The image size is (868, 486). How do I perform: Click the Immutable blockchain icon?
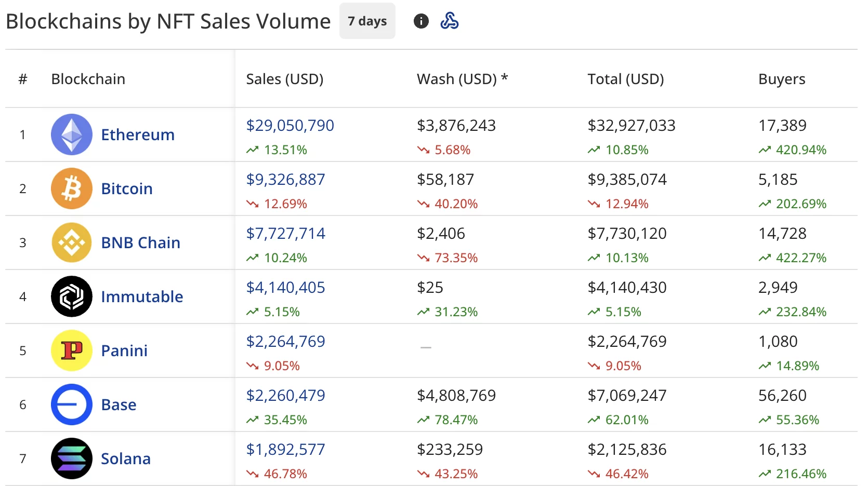coord(71,296)
